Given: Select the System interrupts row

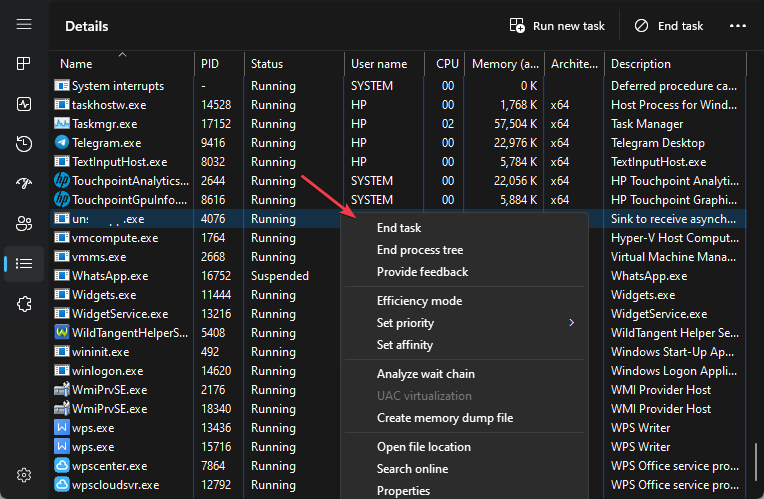Looking at the screenshot, I should (x=399, y=86).
